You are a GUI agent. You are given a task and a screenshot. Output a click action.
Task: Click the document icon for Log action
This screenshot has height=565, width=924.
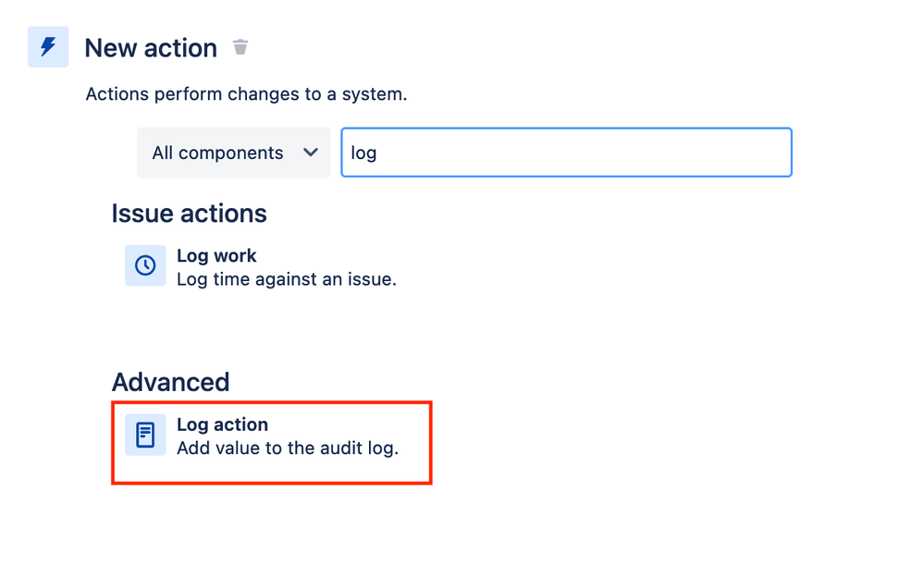(x=145, y=435)
